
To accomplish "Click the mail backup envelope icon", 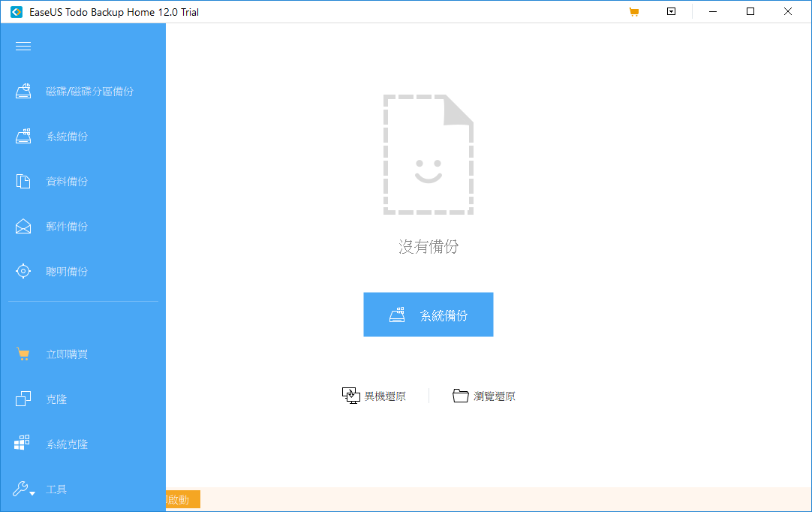I will pos(23,227).
